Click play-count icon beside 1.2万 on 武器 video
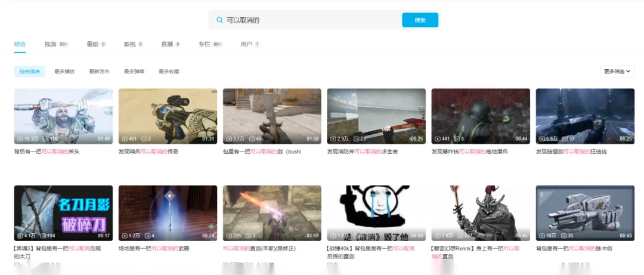644x275 pixels. (x=125, y=236)
